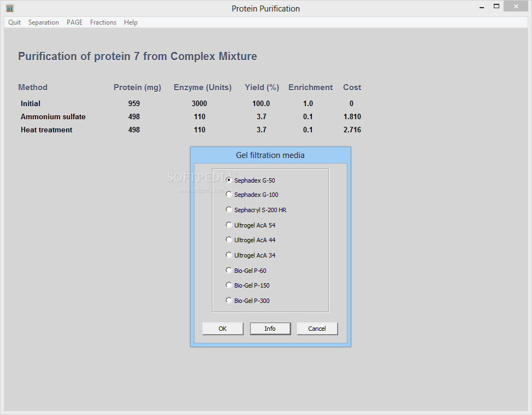532x415 pixels.
Task: Close the Protein Purification window
Action: [516, 7]
